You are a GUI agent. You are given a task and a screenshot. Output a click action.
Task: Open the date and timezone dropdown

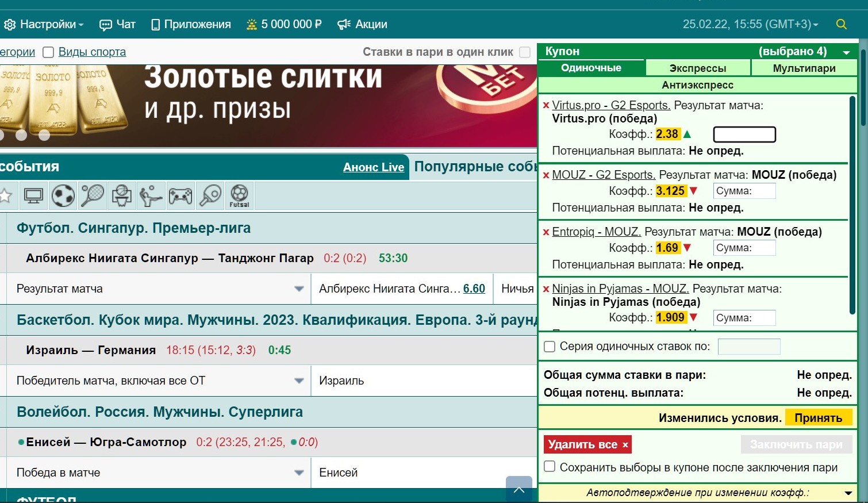(750, 24)
